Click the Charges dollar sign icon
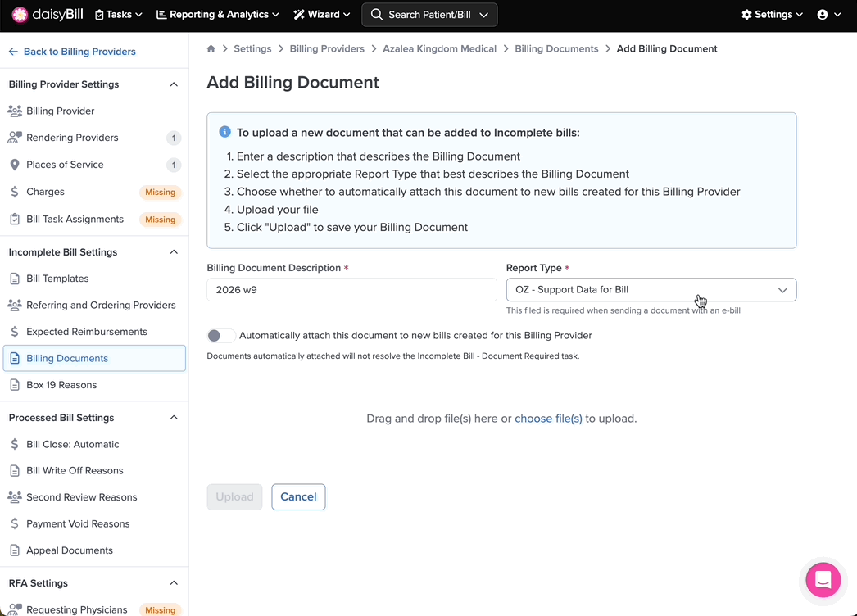 click(15, 192)
